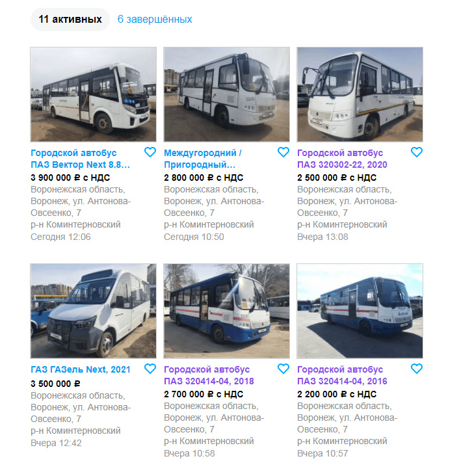Favorite the ПАЗ Вектор Next 8.8 listing
The image size is (472, 476).
click(x=150, y=152)
